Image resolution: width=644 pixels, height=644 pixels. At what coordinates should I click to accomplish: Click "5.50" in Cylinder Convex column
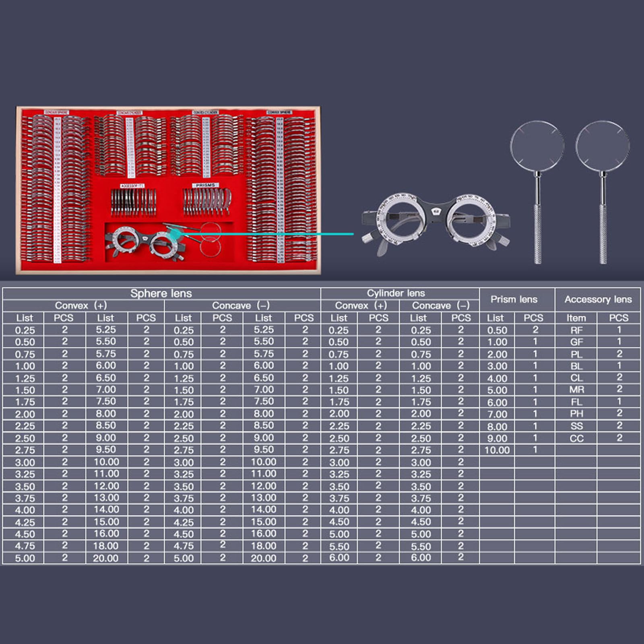click(339, 546)
